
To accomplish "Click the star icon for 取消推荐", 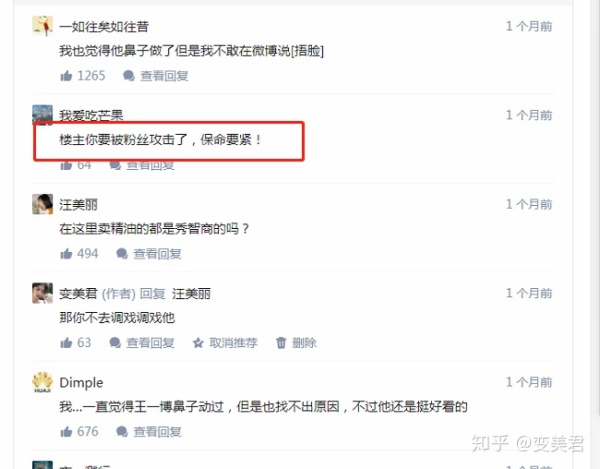I will click(x=198, y=343).
